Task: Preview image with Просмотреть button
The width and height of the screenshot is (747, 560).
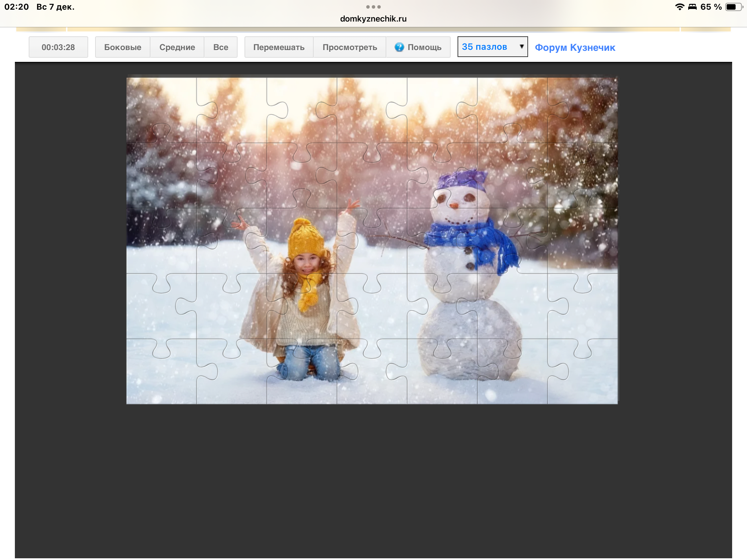Action: [x=350, y=47]
